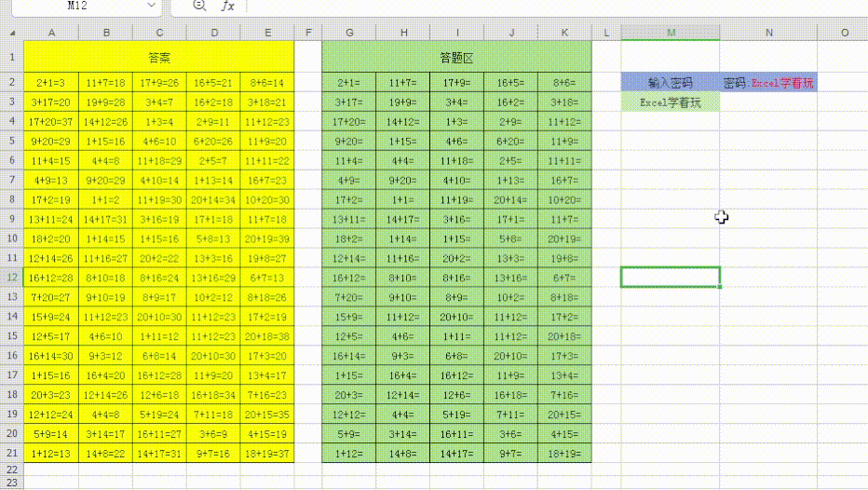The height and width of the screenshot is (490, 868).
Task: Click the 密码:Excel学着玩 cell in column N
Action: point(768,83)
